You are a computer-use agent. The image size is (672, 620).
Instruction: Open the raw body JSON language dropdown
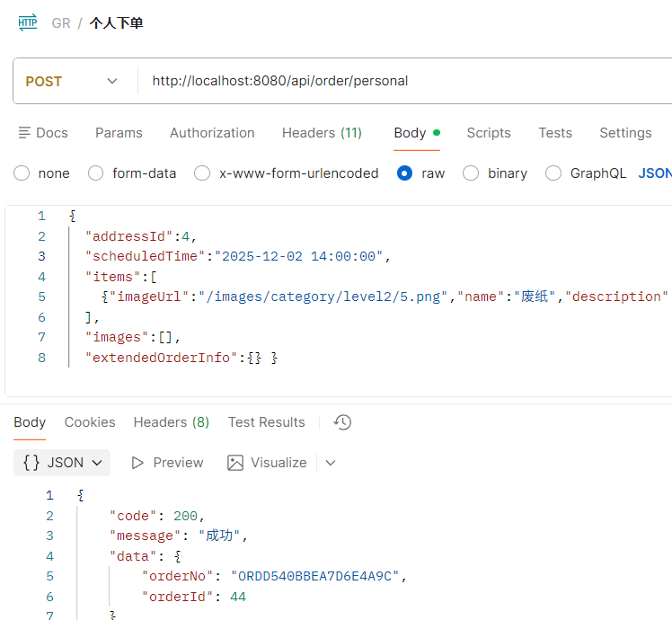[x=655, y=173]
